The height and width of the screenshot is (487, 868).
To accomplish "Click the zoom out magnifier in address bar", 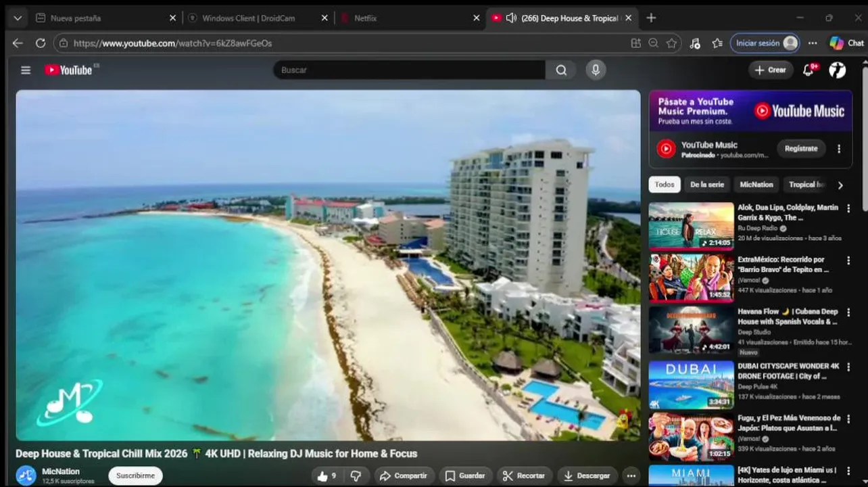I will click(x=653, y=43).
